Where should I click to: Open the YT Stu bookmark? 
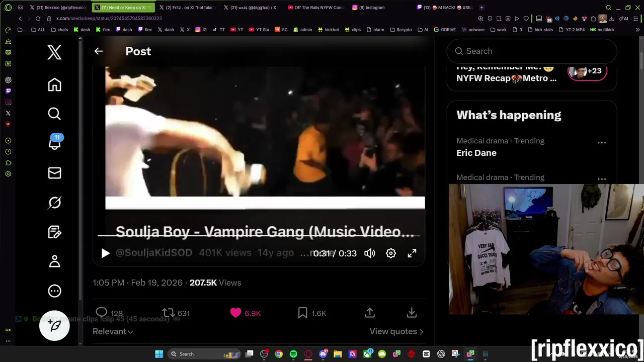tap(259, 30)
